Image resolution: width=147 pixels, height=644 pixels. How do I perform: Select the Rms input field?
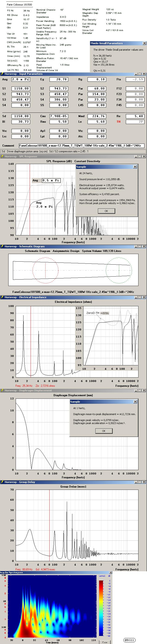click(59, 122)
